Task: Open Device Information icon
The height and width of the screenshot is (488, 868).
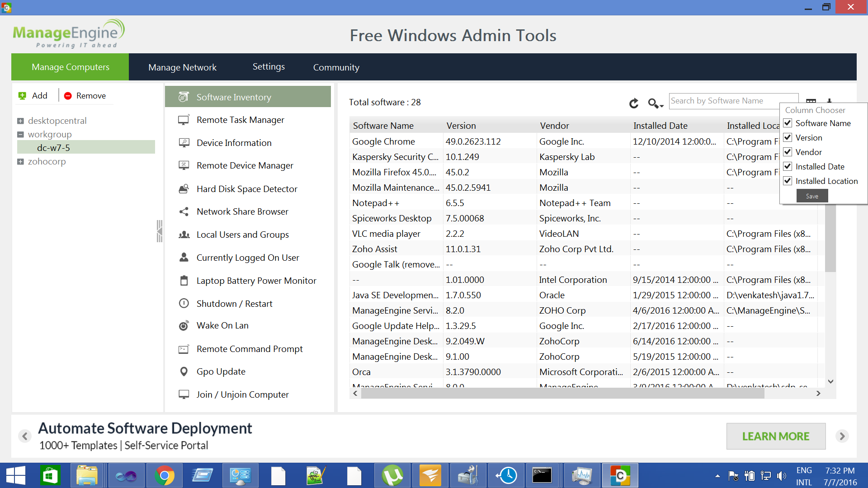Action: (184, 143)
